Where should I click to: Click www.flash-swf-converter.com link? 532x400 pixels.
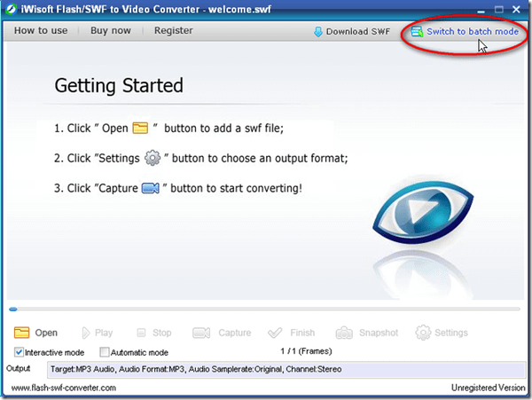coord(64,388)
